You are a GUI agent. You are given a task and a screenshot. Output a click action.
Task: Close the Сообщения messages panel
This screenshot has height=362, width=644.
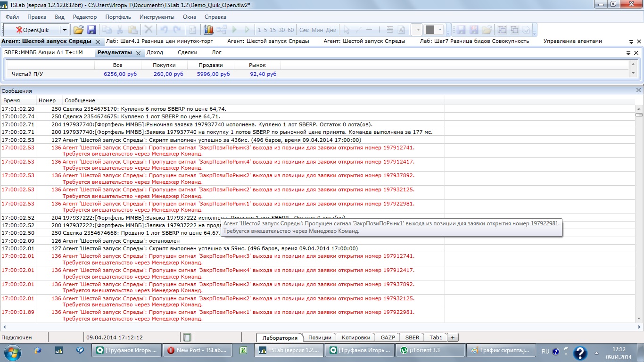click(639, 90)
